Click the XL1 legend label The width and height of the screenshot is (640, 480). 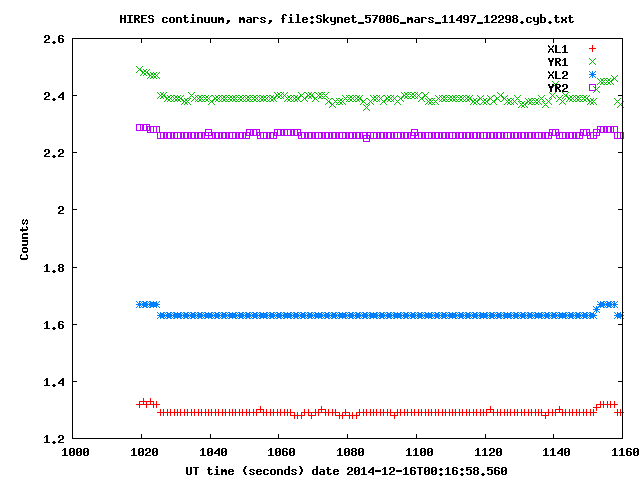[x=558, y=49]
